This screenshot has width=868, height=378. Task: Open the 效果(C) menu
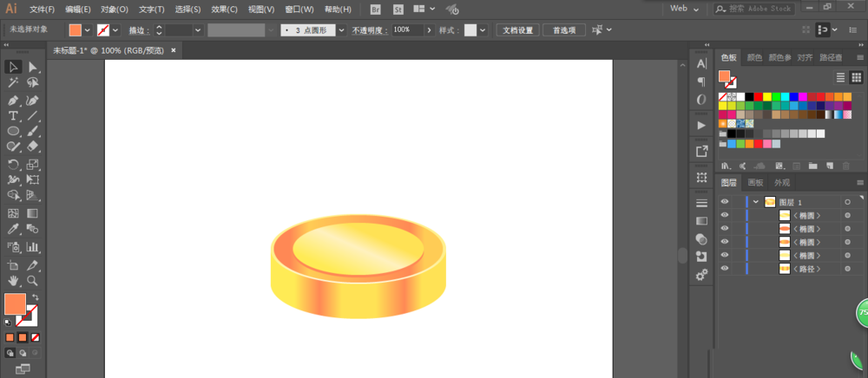pyautogui.click(x=224, y=10)
